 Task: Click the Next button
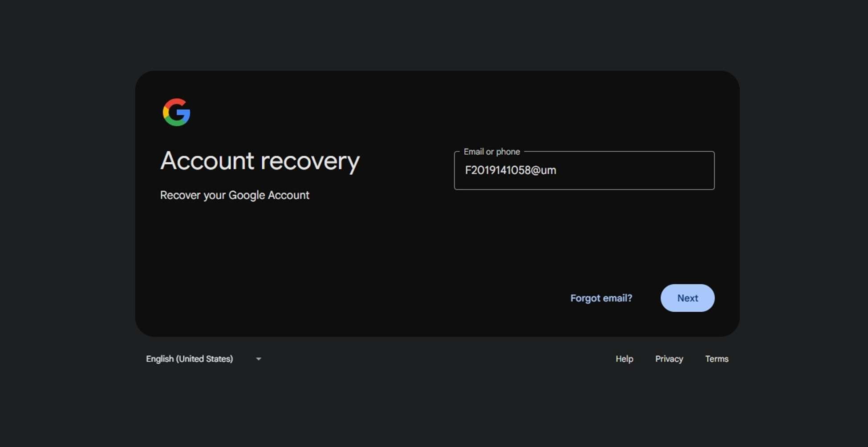click(687, 298)
